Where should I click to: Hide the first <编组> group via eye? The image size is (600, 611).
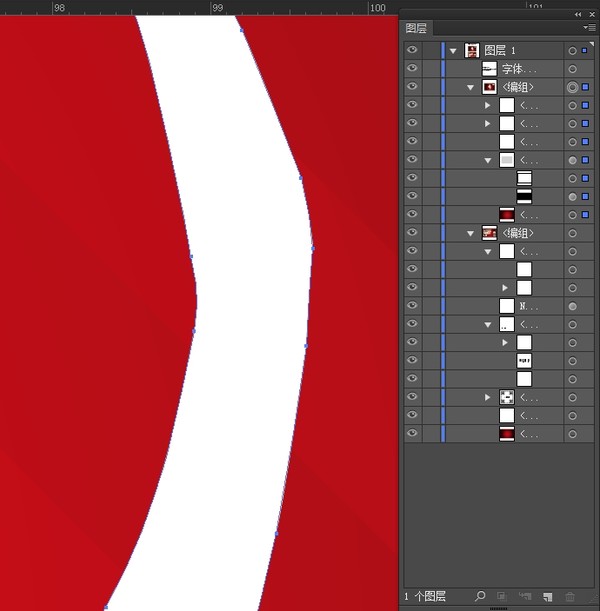(412, 86)
